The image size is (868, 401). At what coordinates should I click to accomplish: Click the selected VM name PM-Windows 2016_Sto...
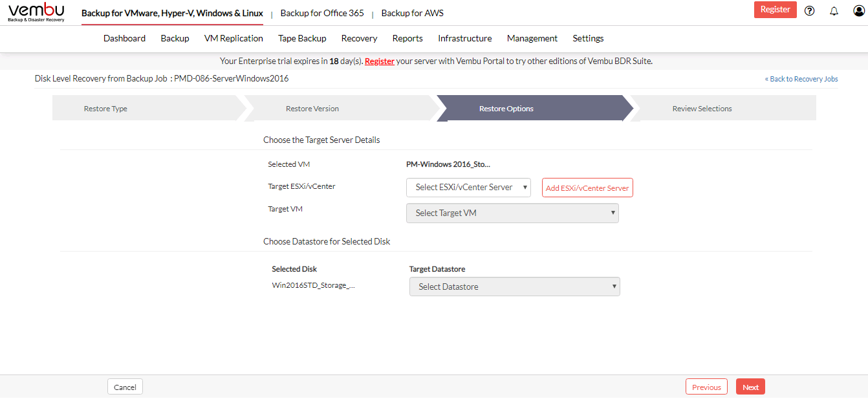[448, 164]
